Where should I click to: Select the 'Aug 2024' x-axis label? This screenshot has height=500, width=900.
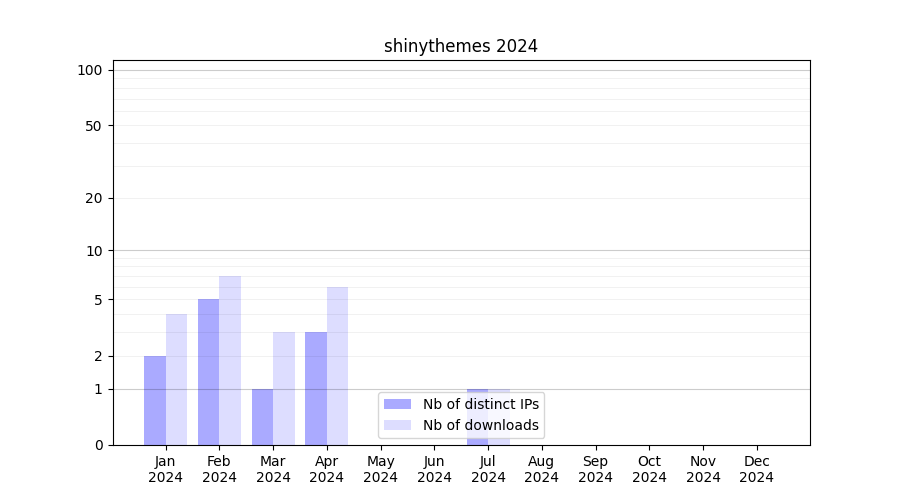click(541, 469)
